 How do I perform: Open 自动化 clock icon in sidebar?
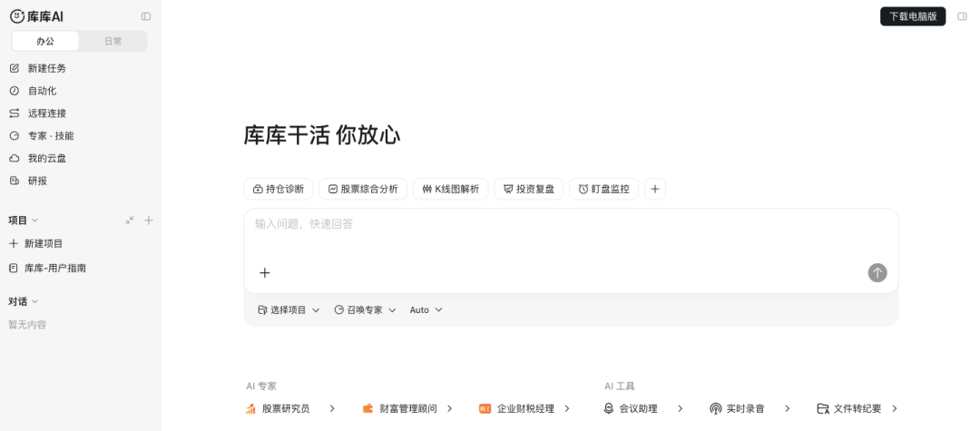15,91
